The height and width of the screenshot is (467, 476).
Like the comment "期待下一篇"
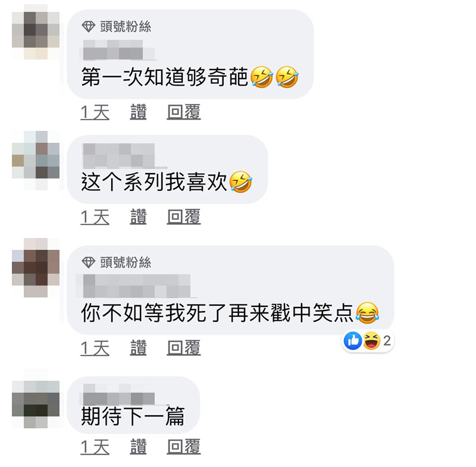(x=138, y=447)
